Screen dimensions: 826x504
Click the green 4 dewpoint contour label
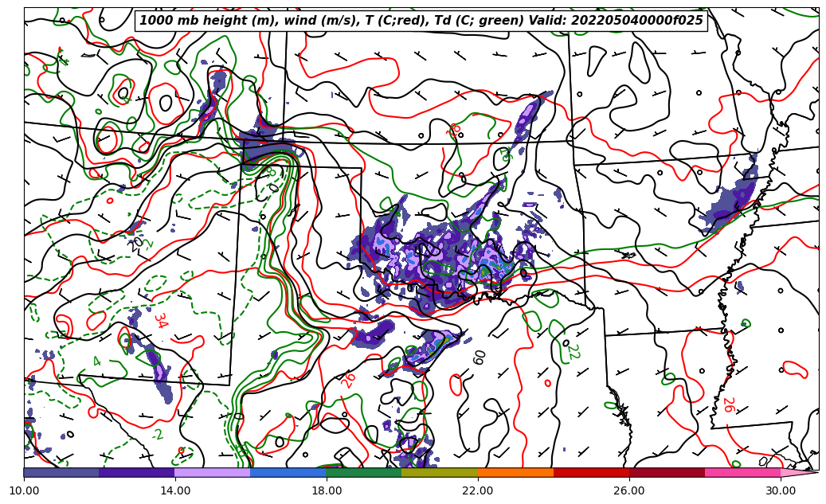pos(97,361)
